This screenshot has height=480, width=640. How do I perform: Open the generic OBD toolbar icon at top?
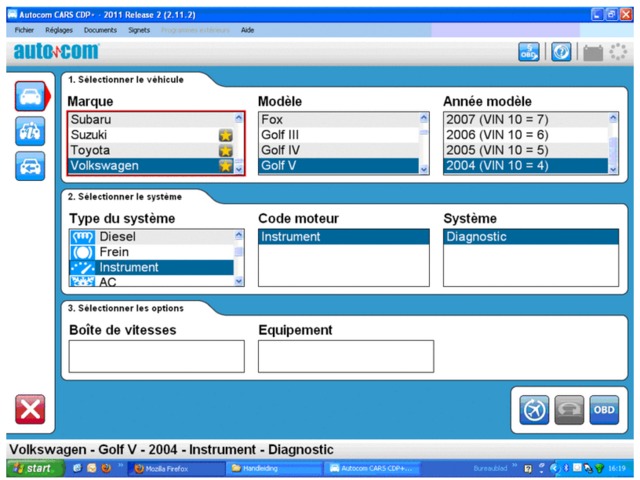[529, 52]
